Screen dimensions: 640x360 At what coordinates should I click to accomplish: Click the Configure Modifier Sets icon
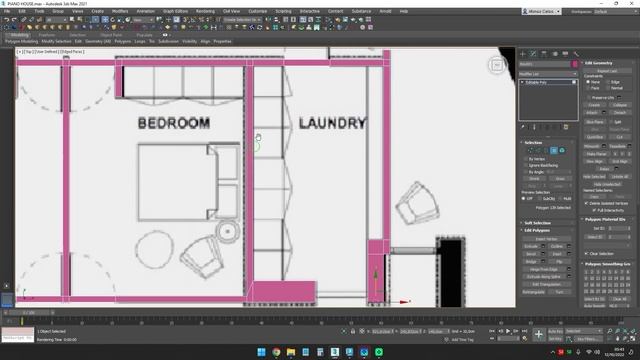pyautogui.click(x=566, y=127)
